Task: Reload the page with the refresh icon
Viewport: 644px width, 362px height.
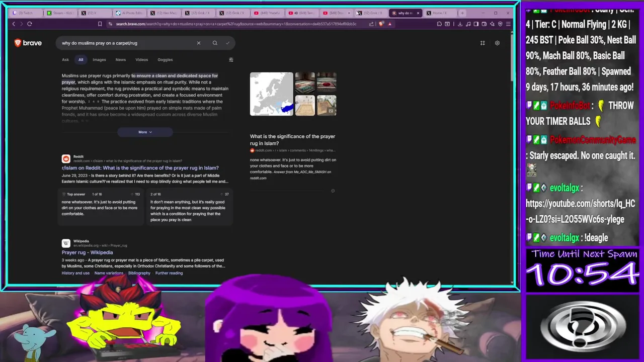Action: pos(30,24)
